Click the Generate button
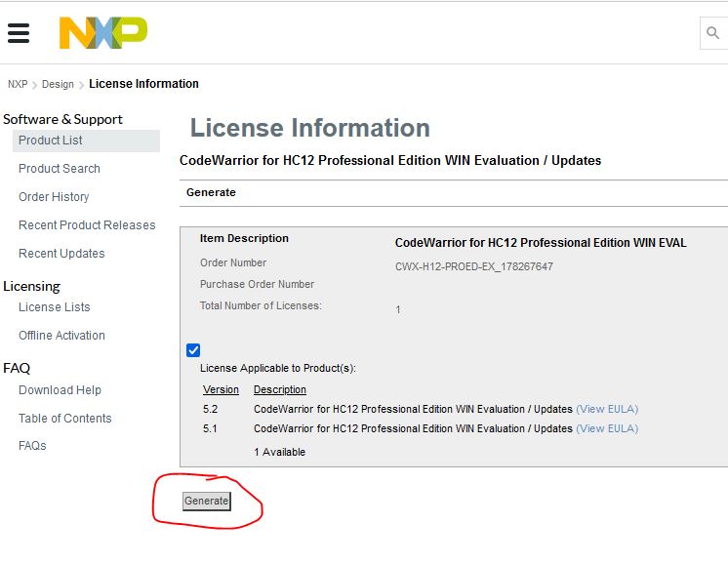The height and width of the screenshot is (564, 728). (x=207, y=501)
